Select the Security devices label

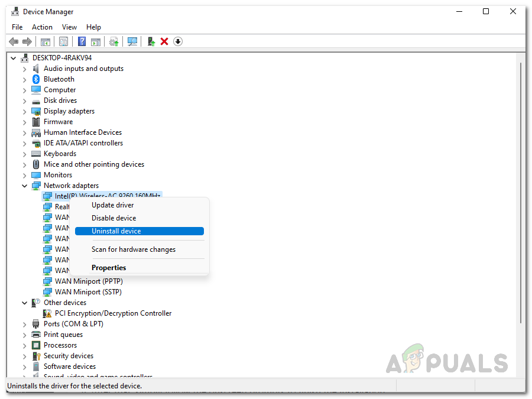coord(69,356)
